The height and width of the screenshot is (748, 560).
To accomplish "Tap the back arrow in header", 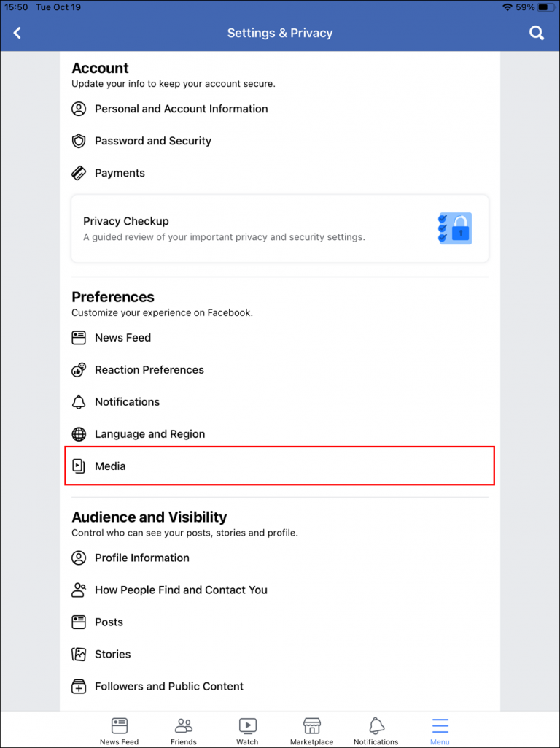I will point(17,33).
